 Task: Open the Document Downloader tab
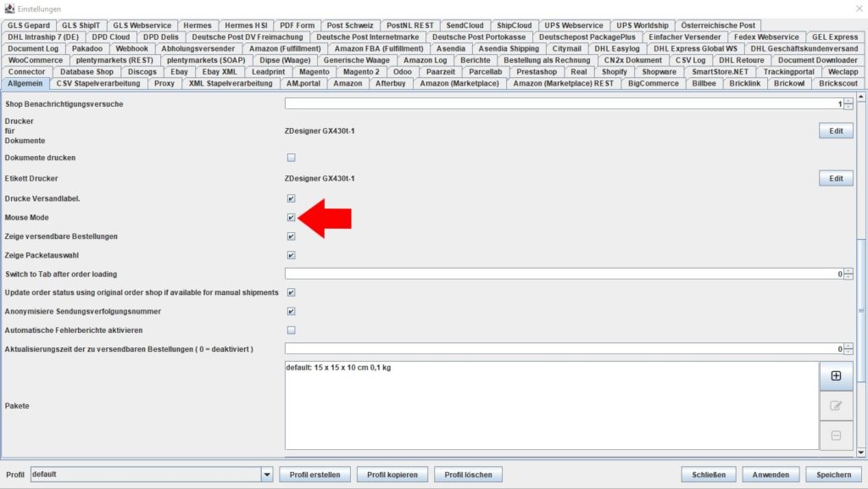(x=818, y=60)
